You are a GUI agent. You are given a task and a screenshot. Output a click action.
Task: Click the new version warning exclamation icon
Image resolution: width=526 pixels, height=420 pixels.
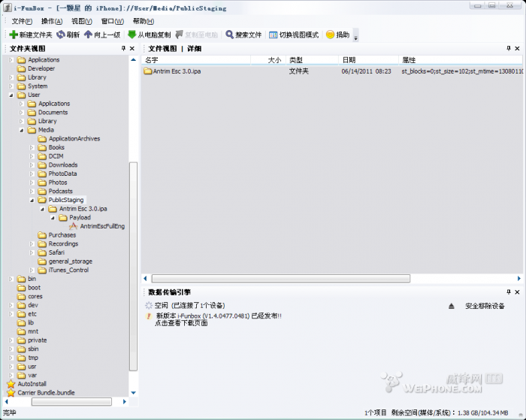pyautogui.click(x=149, y=316)
